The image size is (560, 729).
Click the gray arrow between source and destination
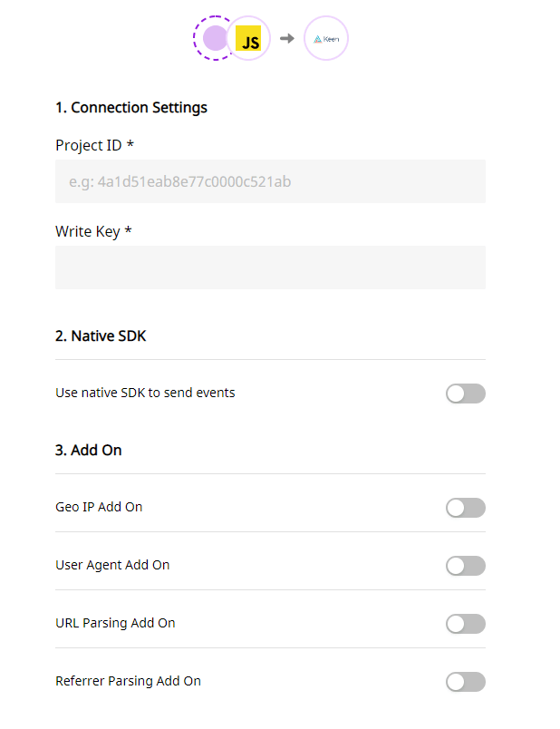pos(287,38)
